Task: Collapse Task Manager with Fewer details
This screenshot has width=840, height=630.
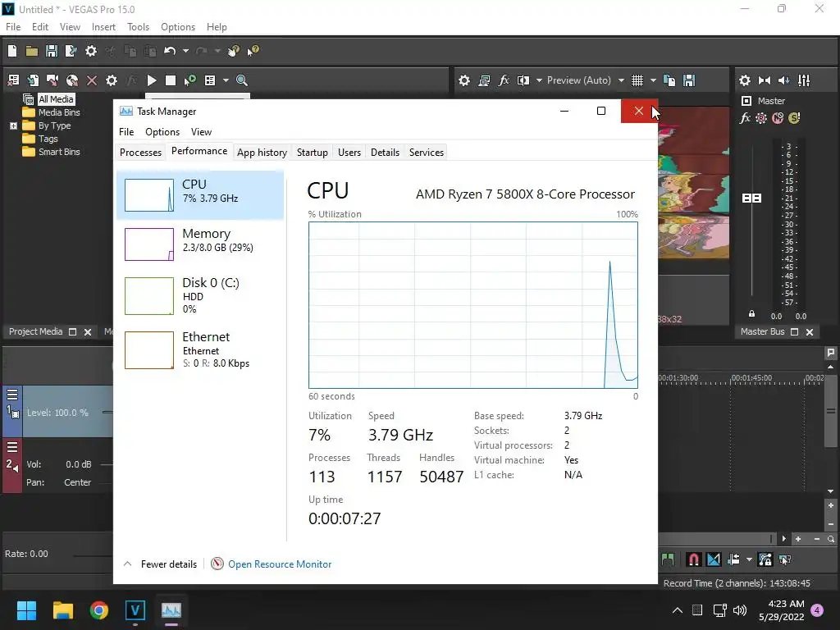Action: click(x=161, y=564)
